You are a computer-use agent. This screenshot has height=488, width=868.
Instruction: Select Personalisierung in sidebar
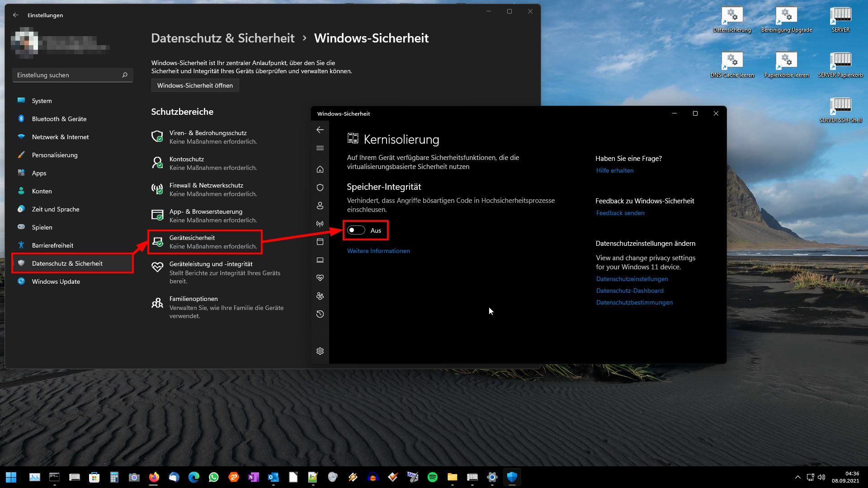72,155
